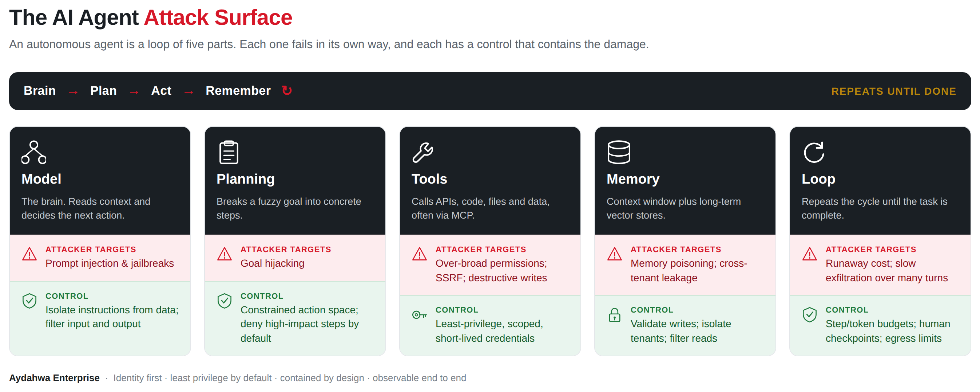Click 'Step/token budgets; human checkpoints' text

coord(888,331)
